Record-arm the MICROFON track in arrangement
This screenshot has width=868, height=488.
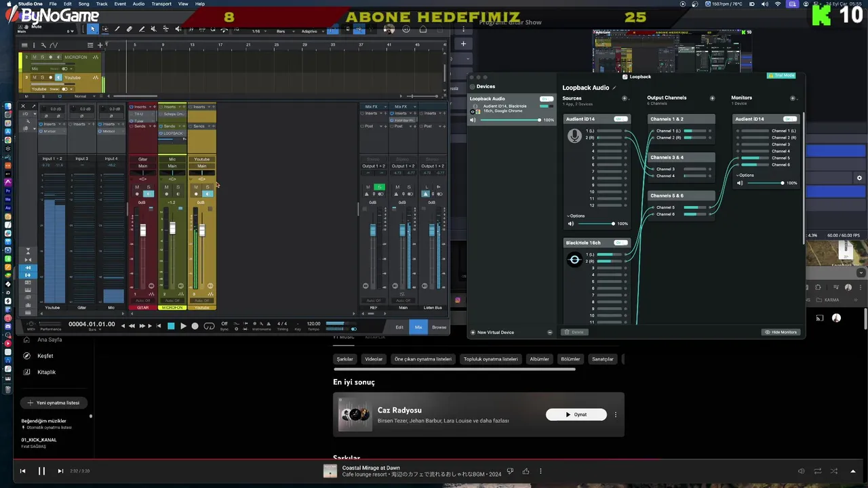[50, 58]
